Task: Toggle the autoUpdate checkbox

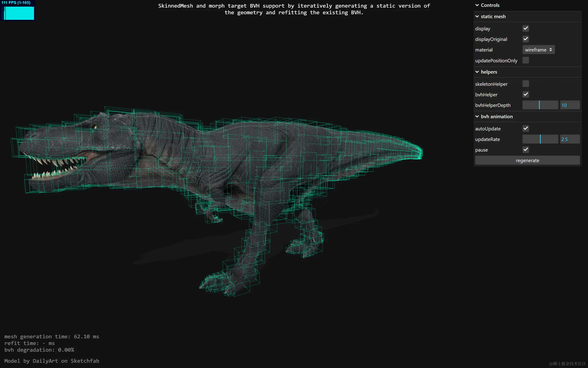Action: point(526,129)
